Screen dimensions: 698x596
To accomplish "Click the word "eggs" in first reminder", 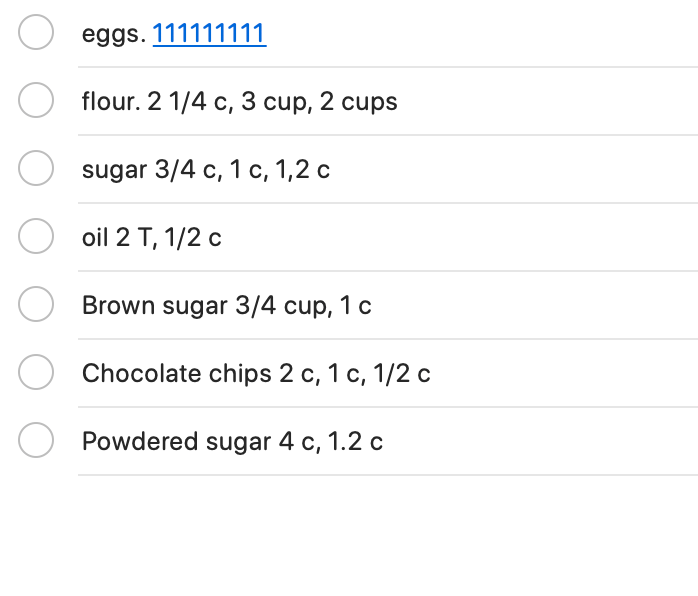I will pyautogui.click(x=111, y=34).
